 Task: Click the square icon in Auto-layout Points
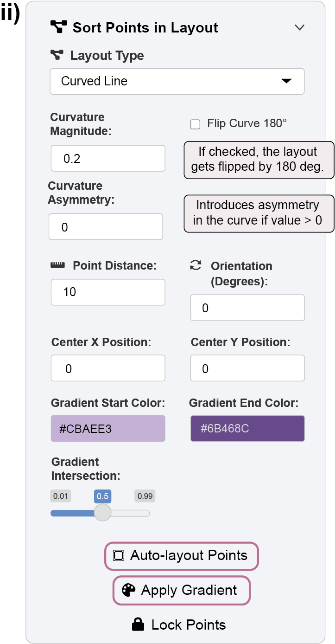[x=119, y=555]
